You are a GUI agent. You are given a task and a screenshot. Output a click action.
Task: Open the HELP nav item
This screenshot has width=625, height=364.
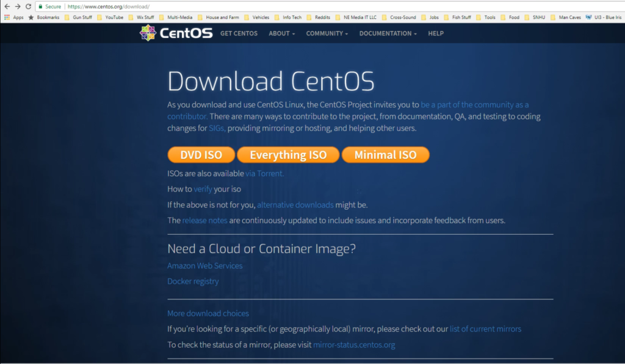coord(436,34)
